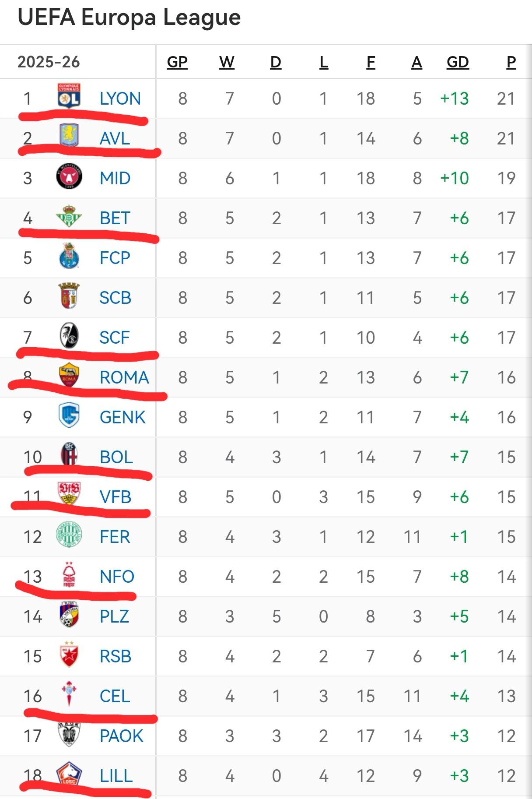532x799 pixels.
Task: Click the Nottingham Forest red tree crest
Action: click(x=69, y=575)
